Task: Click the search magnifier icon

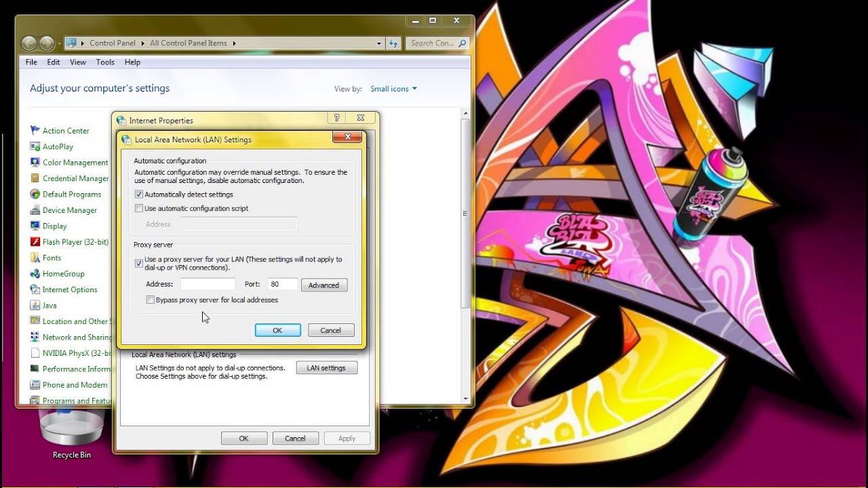Action: point(462,43)
